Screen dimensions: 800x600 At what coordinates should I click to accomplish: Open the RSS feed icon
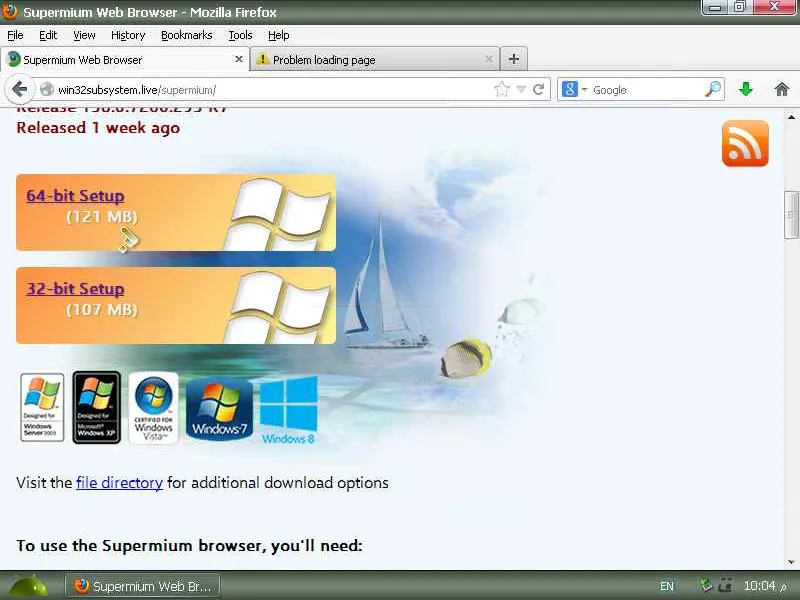tap(745, 143)
